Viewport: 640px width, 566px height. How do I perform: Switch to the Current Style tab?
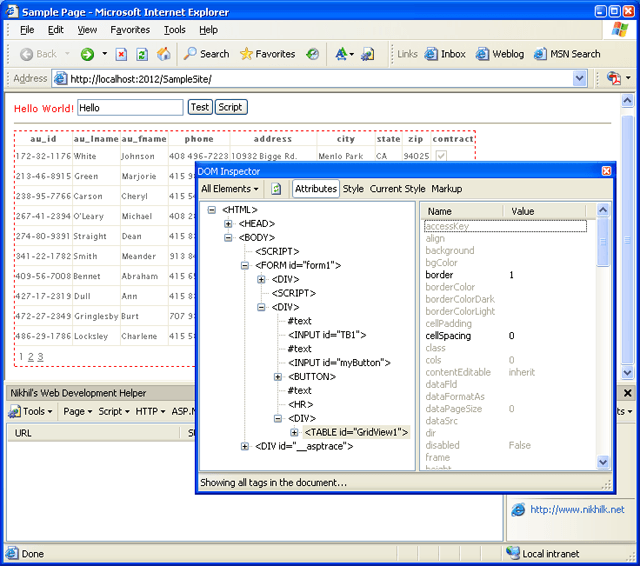pyautogui.click(x=397, y=188)
